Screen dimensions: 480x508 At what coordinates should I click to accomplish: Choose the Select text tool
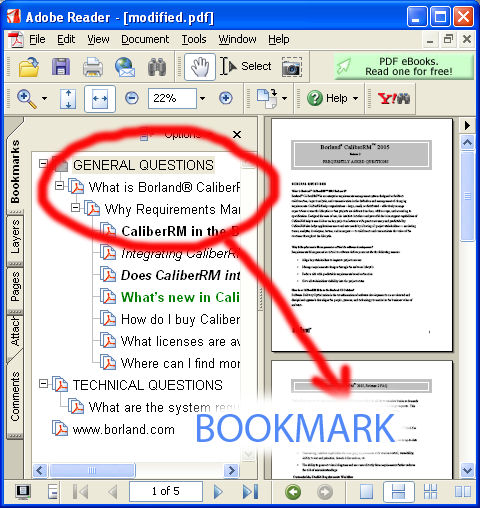point(246,66)
